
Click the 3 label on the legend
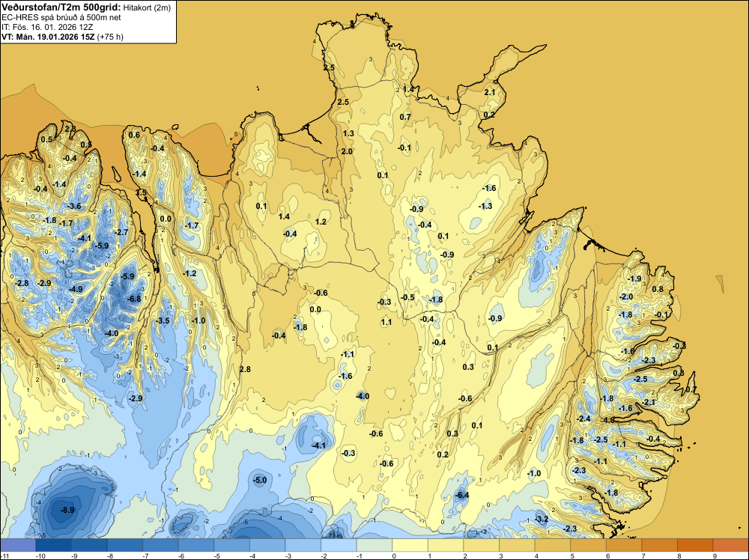tap(501, 556)
